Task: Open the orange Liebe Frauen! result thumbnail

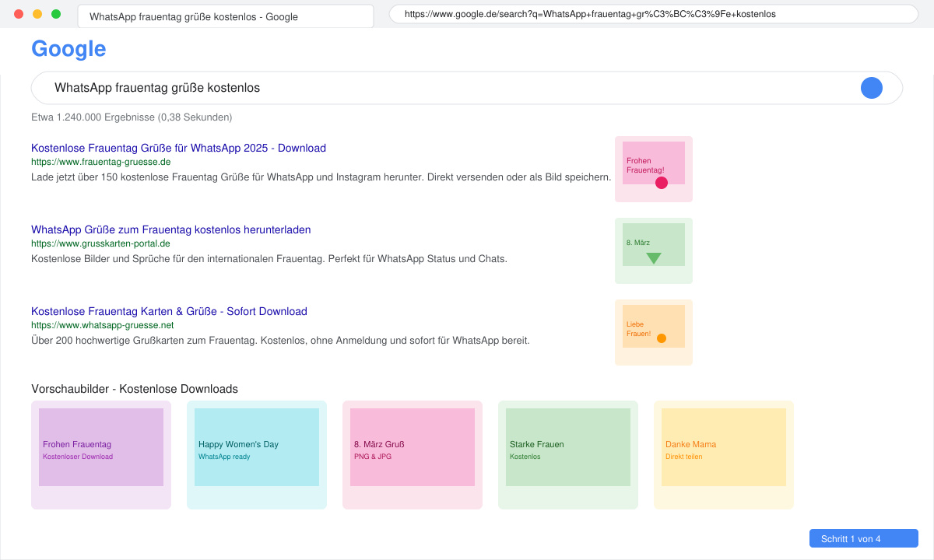Action: point(654,333)
